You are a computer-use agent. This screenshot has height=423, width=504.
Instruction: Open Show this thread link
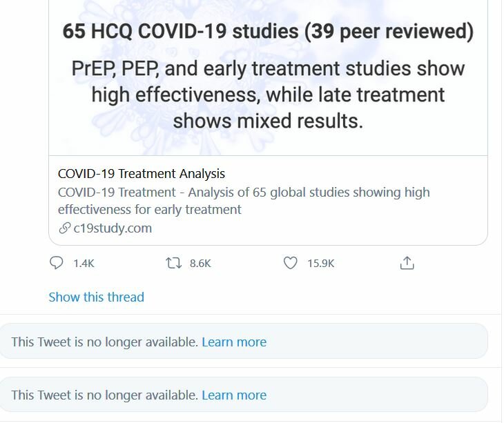[97, 297]
